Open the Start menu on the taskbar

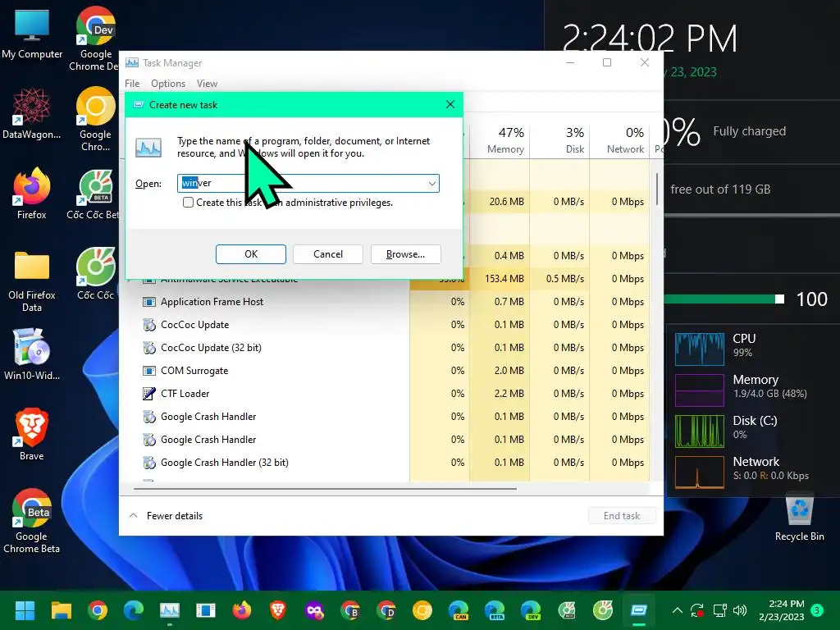(25, 610)
